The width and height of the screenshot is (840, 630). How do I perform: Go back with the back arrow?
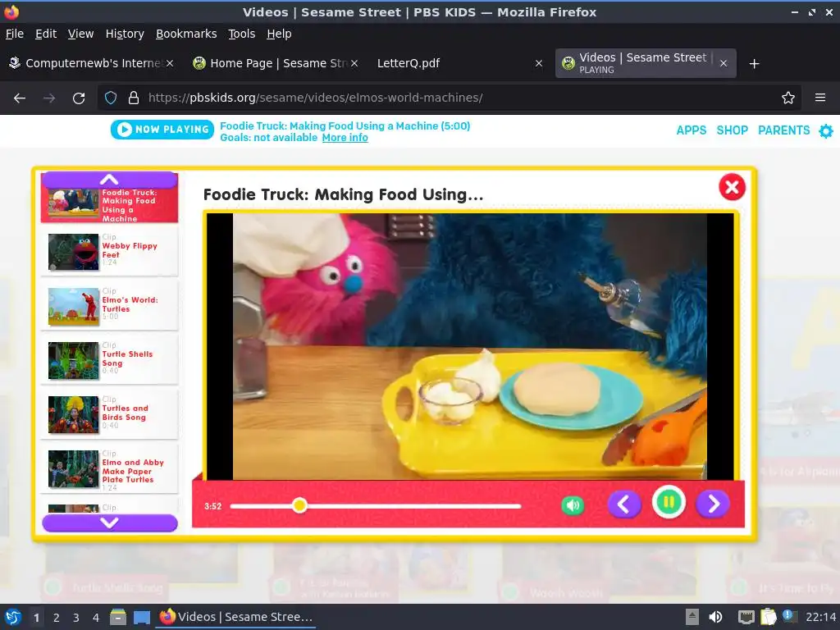(20, 98)
